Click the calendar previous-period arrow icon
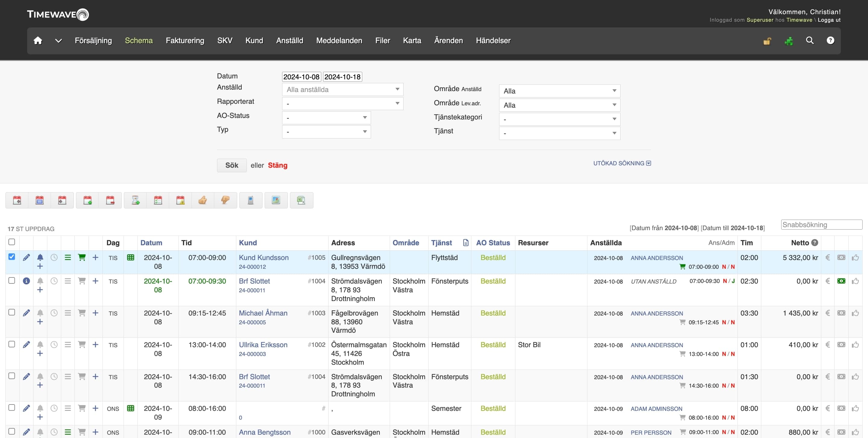The width and height of the screenshot is (868, 438). coord(17,200)
